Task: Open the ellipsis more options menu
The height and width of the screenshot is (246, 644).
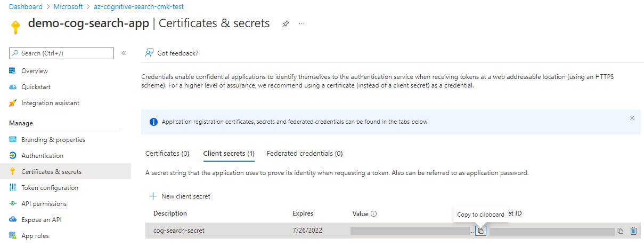Action: pyautogui.click(x=301, y=24)
